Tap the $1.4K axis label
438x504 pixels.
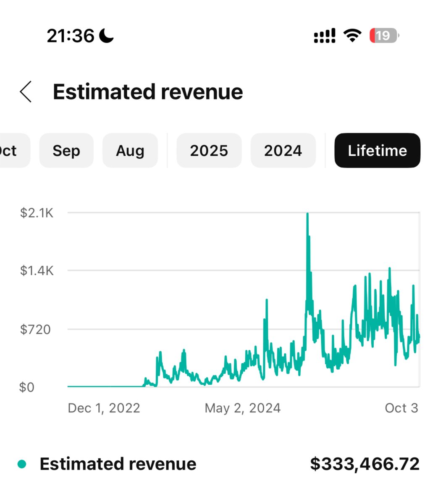tap(37, 270)
